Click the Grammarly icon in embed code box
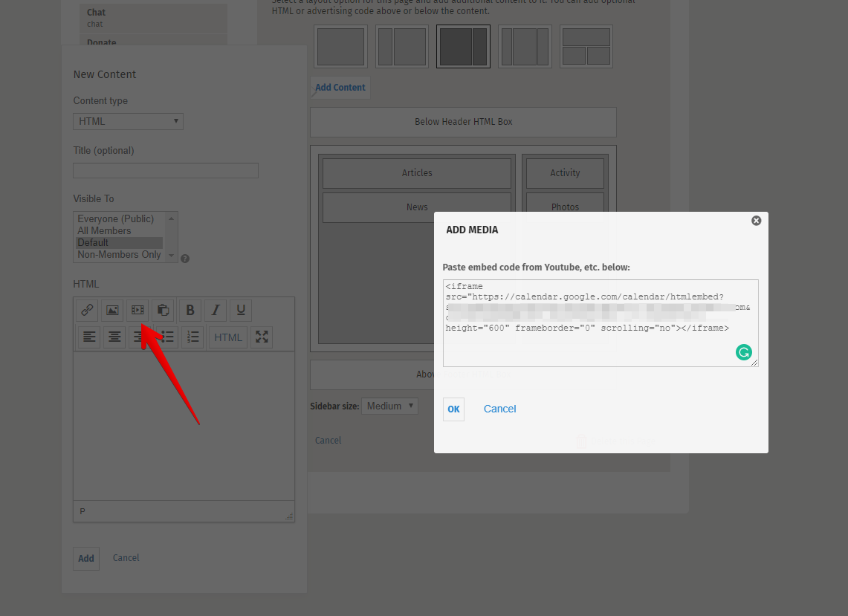Screen dimensions: 848x616 pyautogui.click(x=744, y=353)
